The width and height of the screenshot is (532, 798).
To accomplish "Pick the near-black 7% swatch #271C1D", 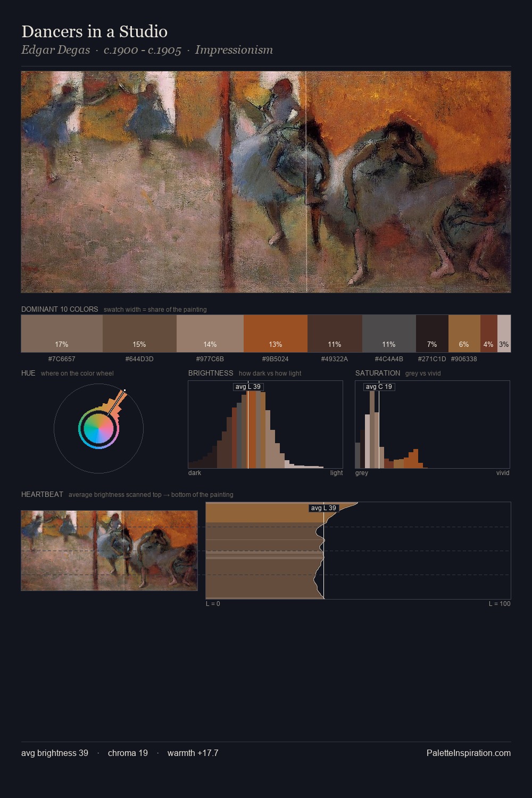I will (432, 334).
